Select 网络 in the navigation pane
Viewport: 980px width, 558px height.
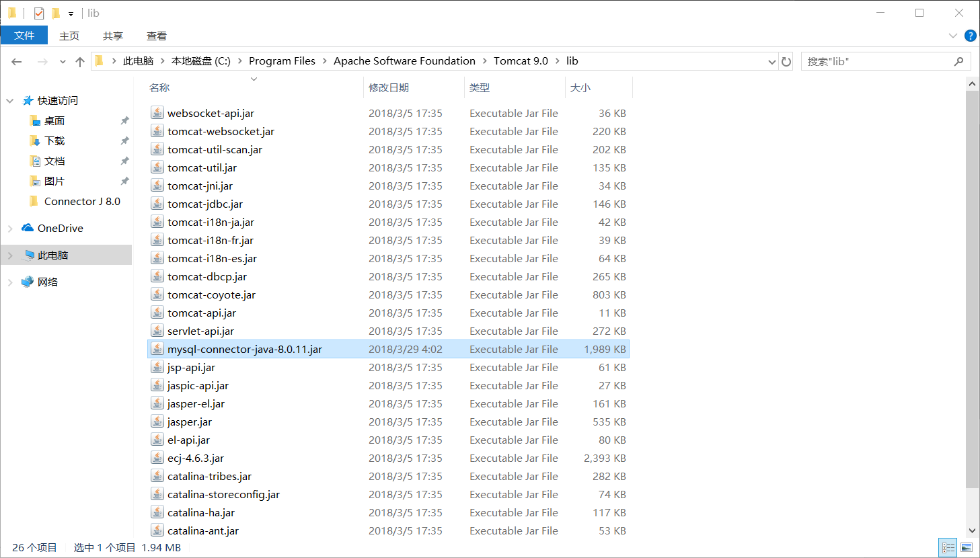click(48, 282)
